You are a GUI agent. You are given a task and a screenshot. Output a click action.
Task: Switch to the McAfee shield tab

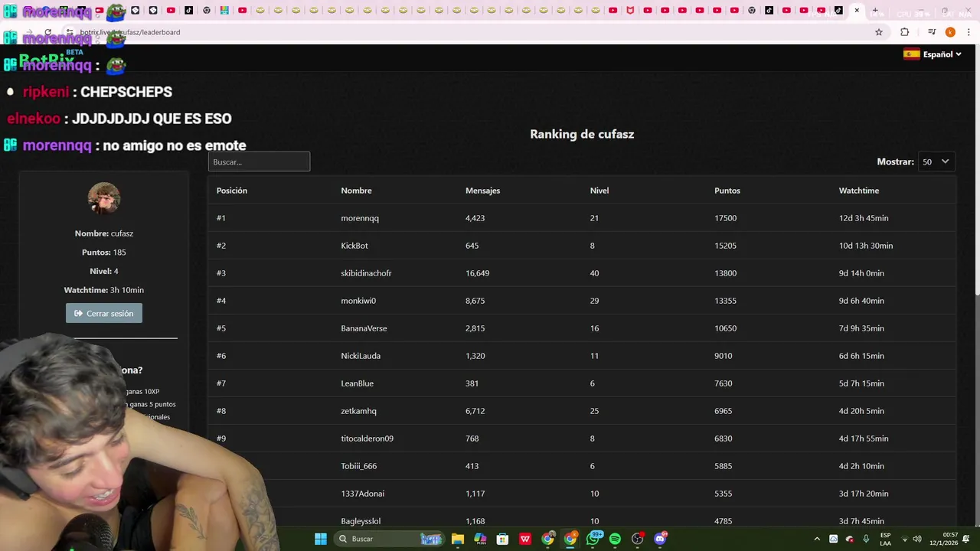click(630, 10)
